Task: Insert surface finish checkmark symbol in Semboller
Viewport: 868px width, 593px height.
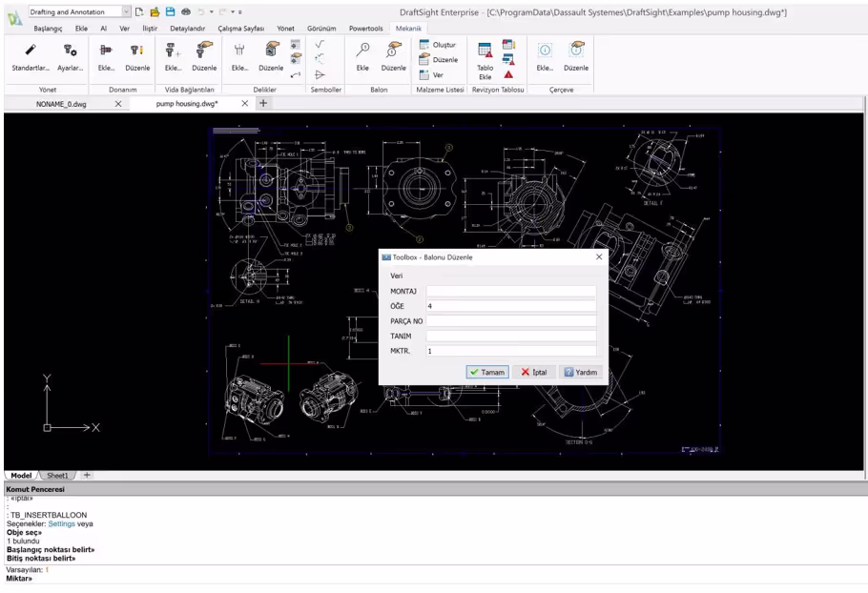Action: [320, 44]
